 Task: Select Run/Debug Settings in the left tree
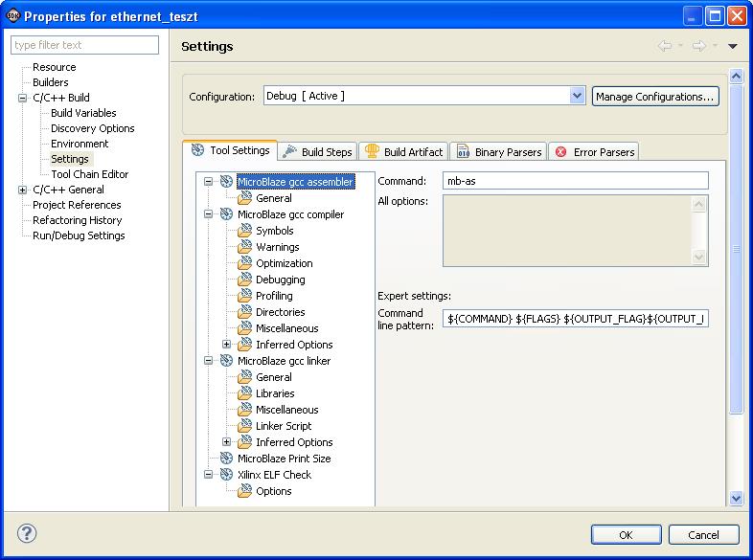pyautogui.click(x=79, y=236)
